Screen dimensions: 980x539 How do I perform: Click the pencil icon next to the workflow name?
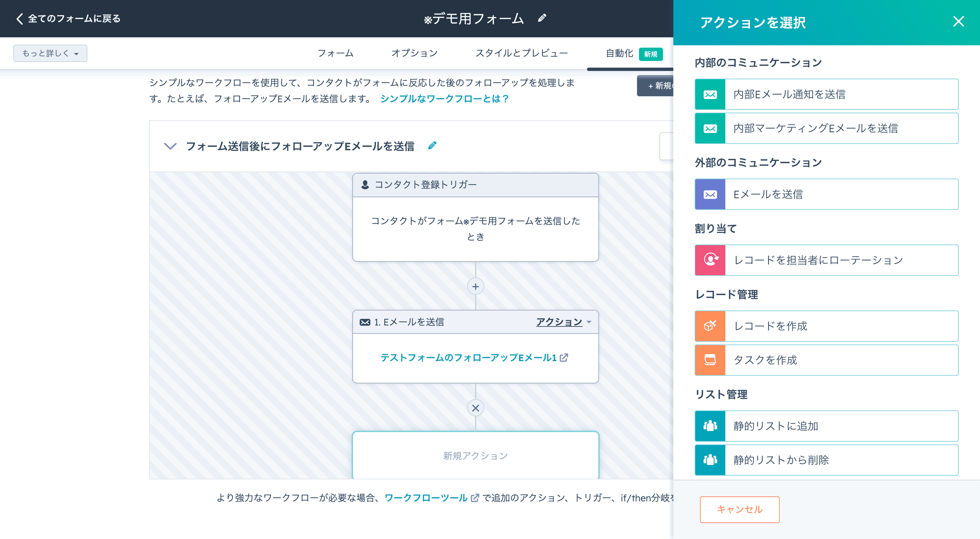[x=432, y=146]
